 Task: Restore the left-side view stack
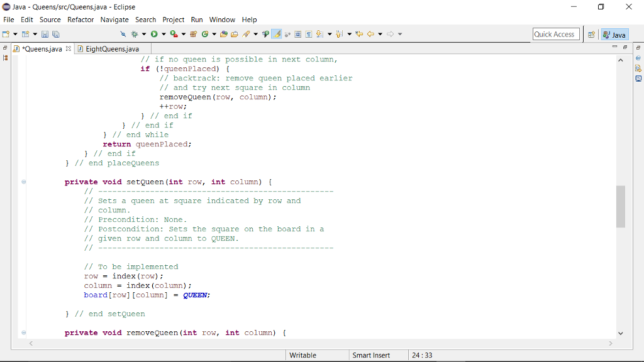5,48
